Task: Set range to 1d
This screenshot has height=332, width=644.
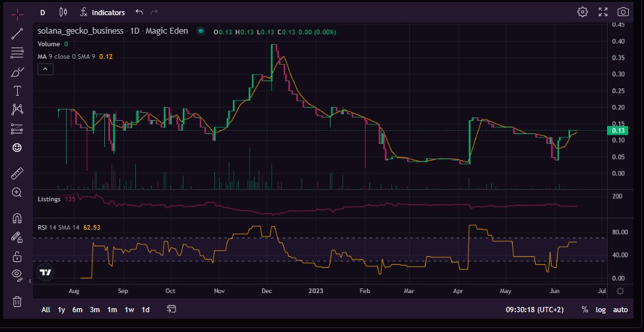Action: [x=145, y=310]
